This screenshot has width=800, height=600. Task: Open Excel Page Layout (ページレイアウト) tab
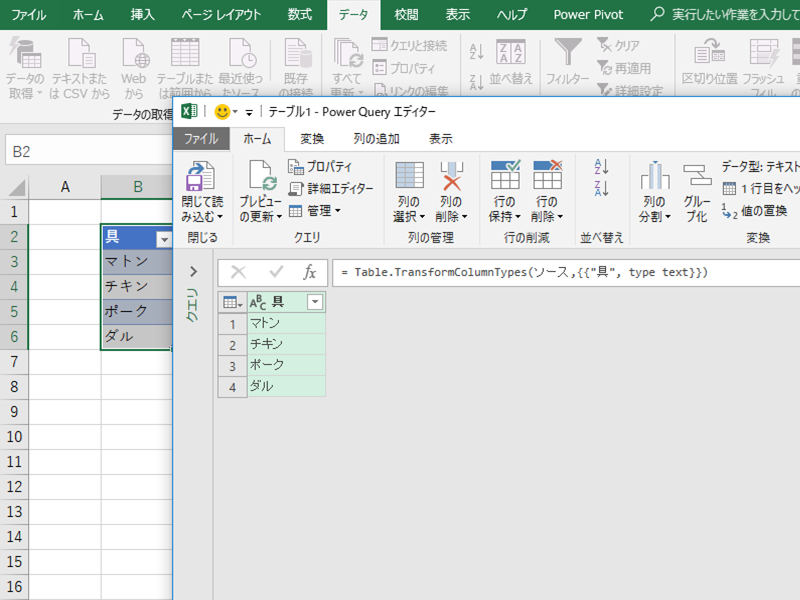(x=221, y=14)
